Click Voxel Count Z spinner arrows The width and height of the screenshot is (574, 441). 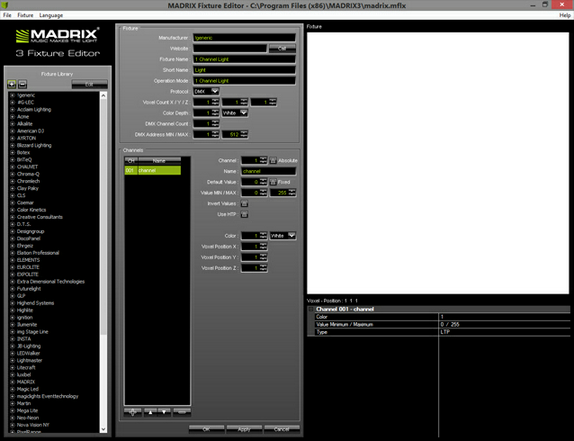[273, 102]
